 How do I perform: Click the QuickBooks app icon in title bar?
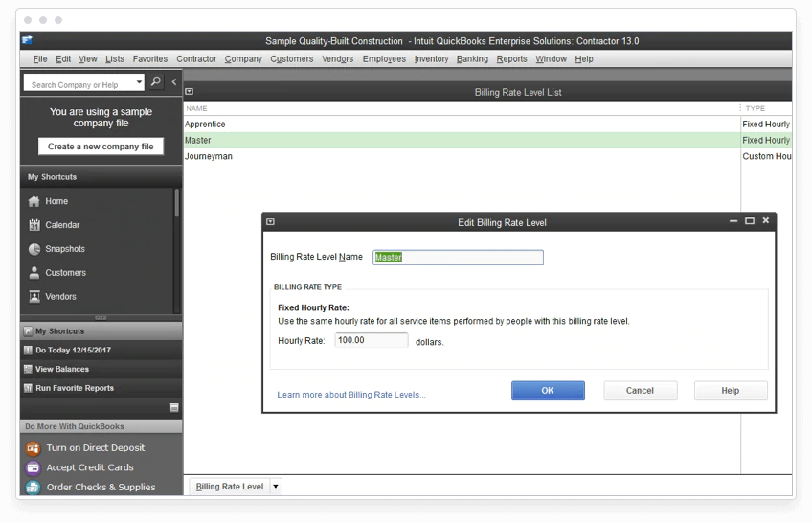pos(27,40)
